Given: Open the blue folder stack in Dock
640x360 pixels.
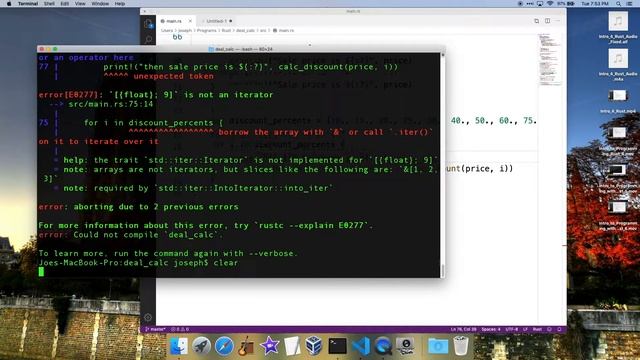Looking at the screenshot, I should (x=438, y=346).
